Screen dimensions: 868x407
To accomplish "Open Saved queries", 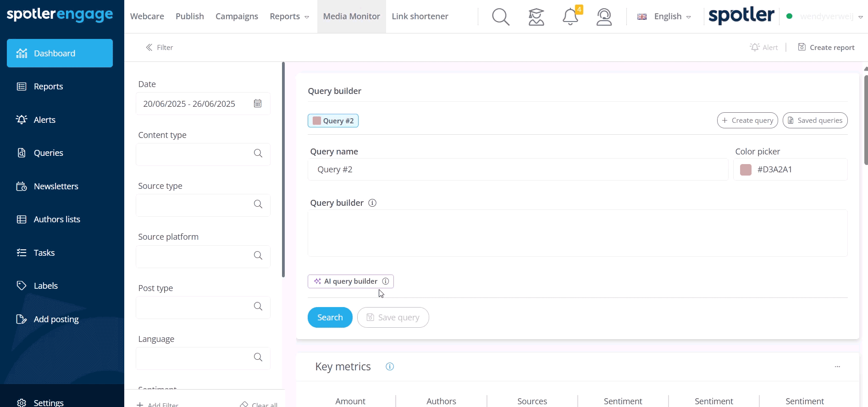I will 815,121.
